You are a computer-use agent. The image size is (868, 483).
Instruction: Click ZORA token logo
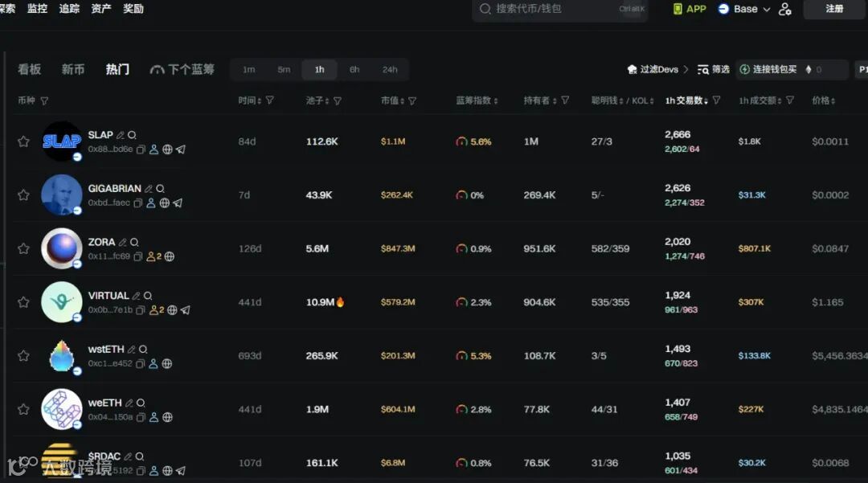click(61, 248)
